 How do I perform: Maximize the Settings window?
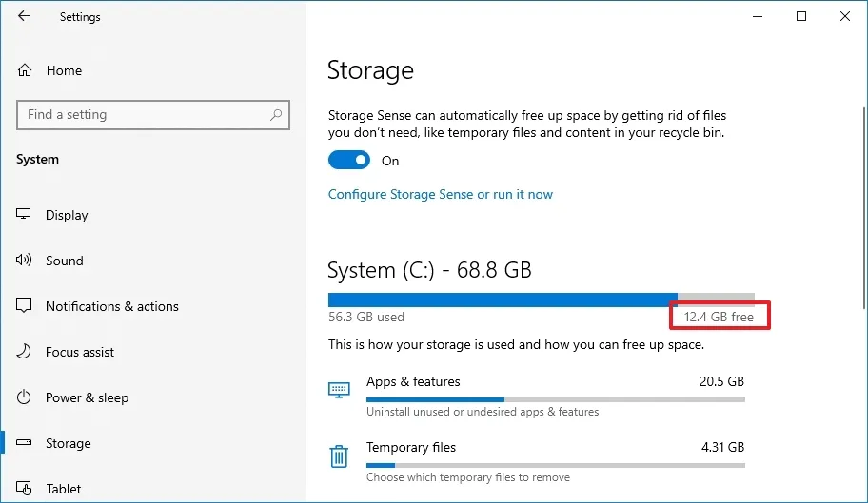801,16
